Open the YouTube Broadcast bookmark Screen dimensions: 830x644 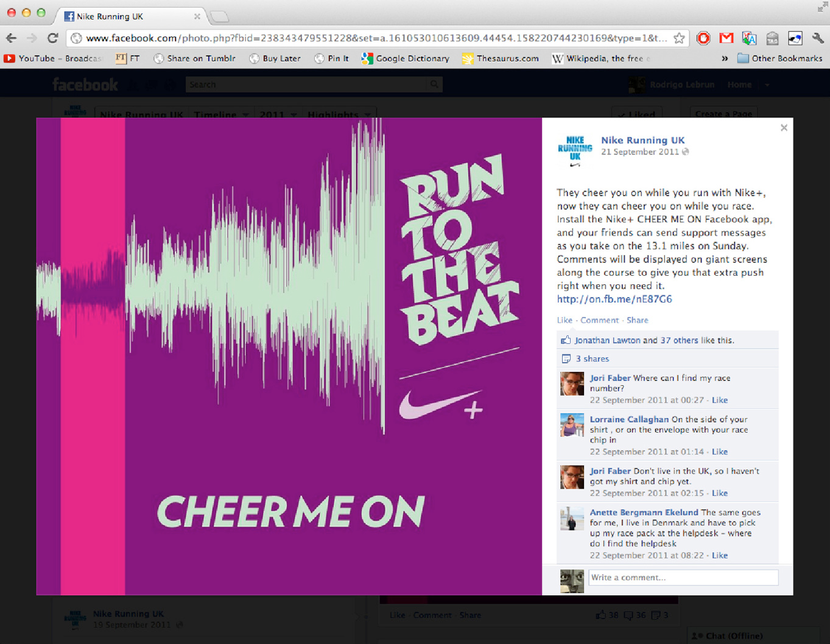click(53, 58)
